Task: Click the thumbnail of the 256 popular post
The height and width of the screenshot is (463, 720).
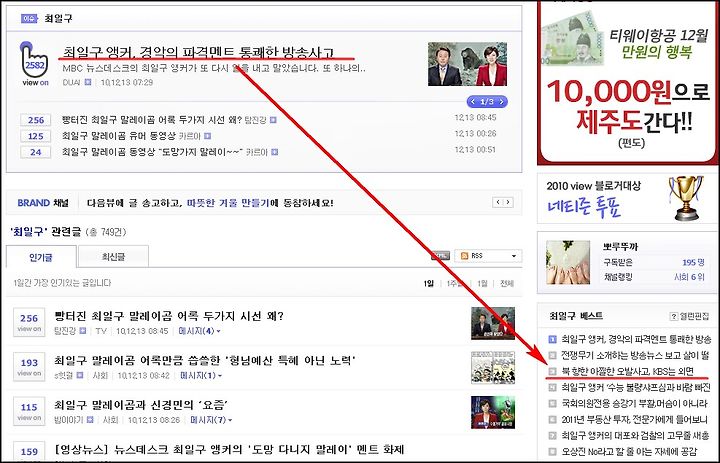Action: 493,323
